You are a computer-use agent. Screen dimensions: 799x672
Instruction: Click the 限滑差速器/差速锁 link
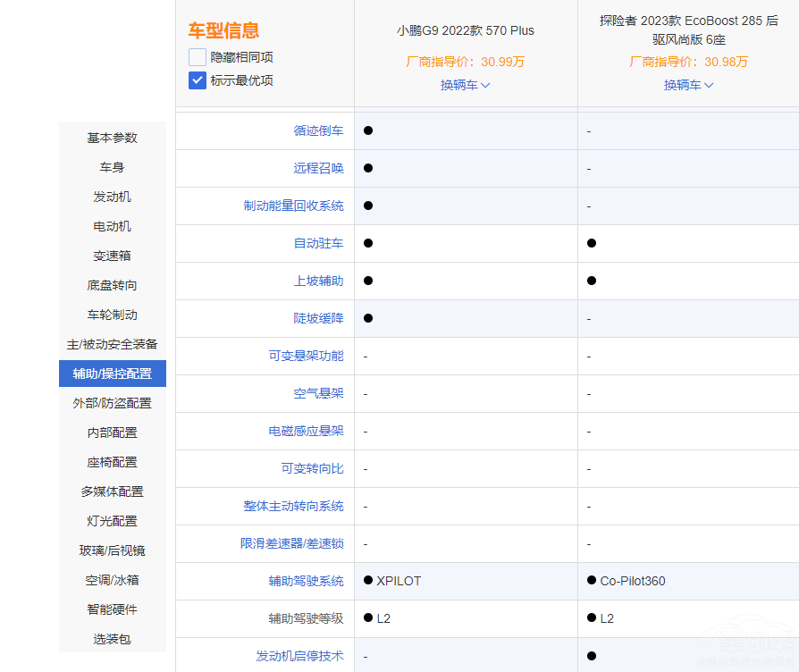[x=291, y=543]
